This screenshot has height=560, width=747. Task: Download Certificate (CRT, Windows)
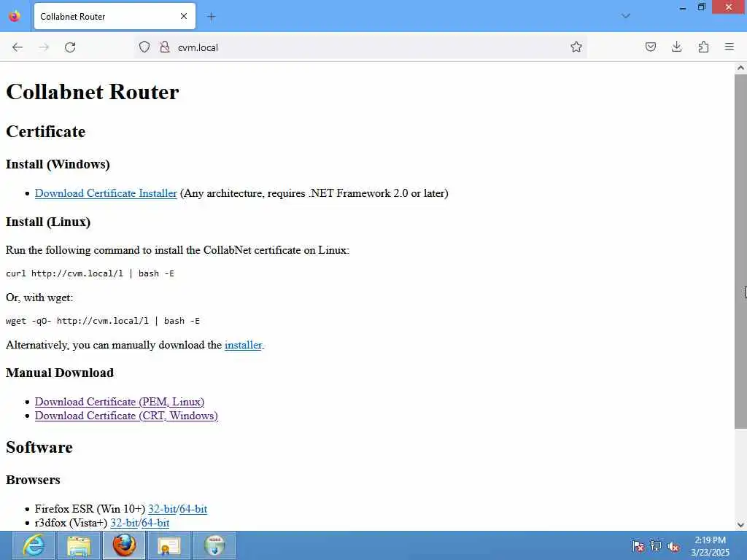[126, 416]
